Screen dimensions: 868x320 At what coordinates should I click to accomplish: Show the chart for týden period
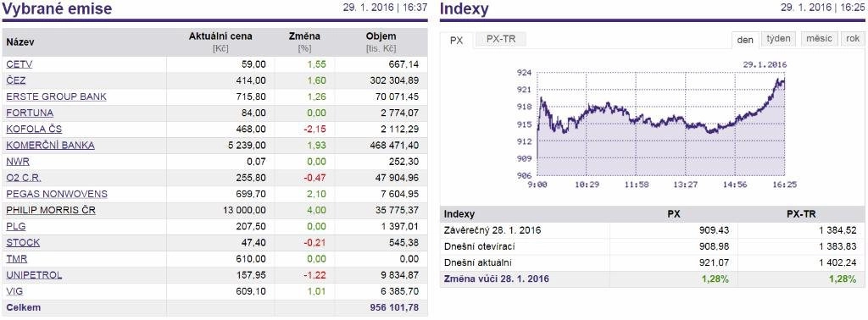coord(779,39)
